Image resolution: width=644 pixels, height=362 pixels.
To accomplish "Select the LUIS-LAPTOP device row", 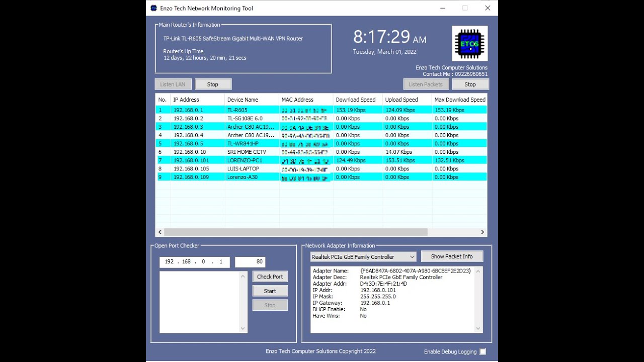I will coord(321,169).
